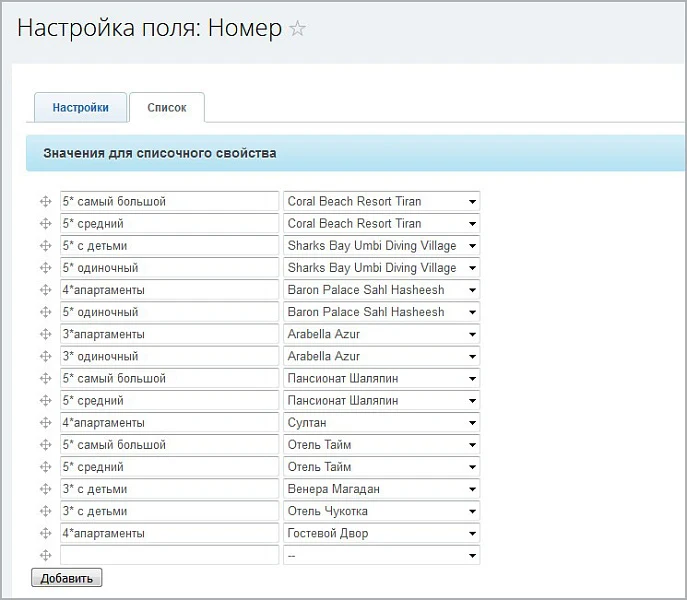Edit '3* с детьми' field beside Отель Чукотка
This screenshot has width=687, height=600.
(170, 511)
